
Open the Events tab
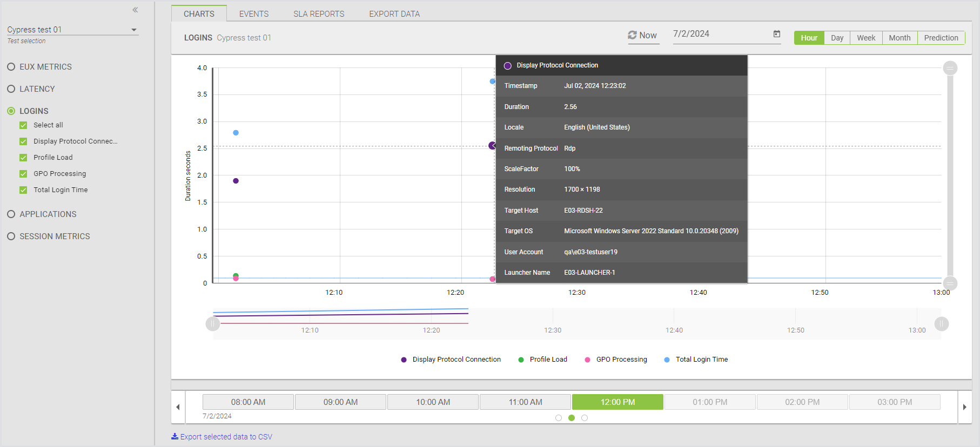pos(254,14)
